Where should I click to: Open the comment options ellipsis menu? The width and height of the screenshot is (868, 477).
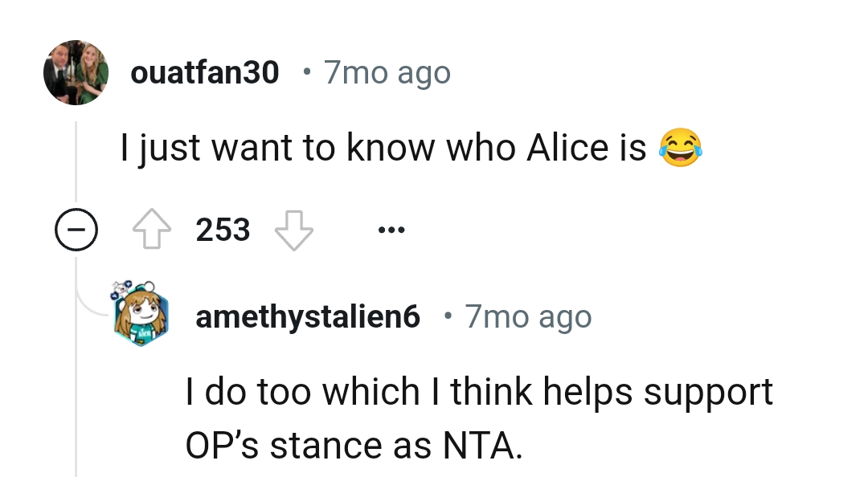pos(391,230)
